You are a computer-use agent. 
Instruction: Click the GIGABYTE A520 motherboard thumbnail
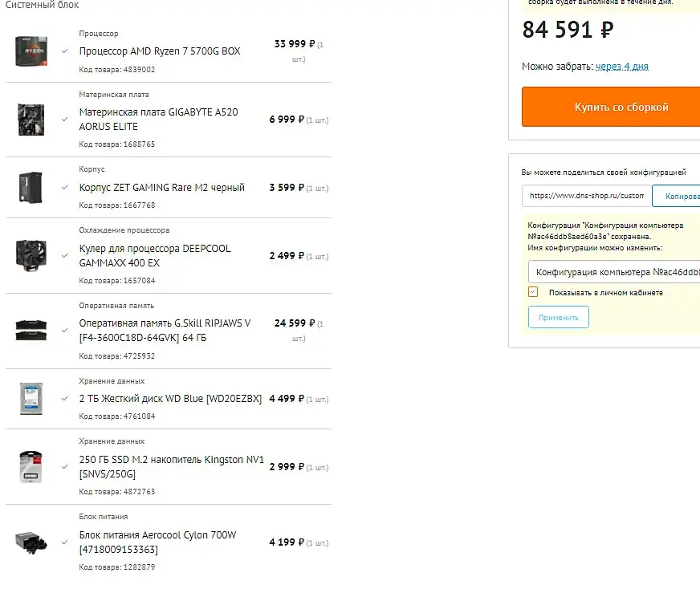(31, 120)
